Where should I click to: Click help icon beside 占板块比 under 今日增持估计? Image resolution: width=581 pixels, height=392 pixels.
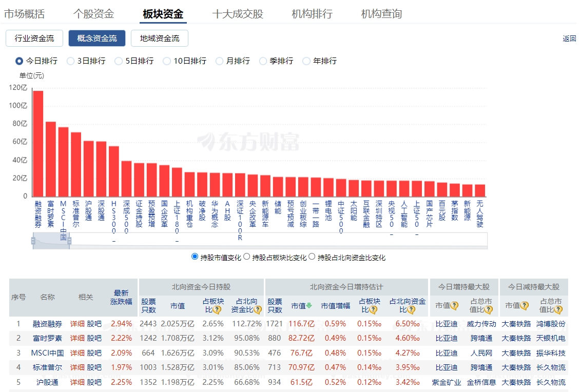click(373, 310)
